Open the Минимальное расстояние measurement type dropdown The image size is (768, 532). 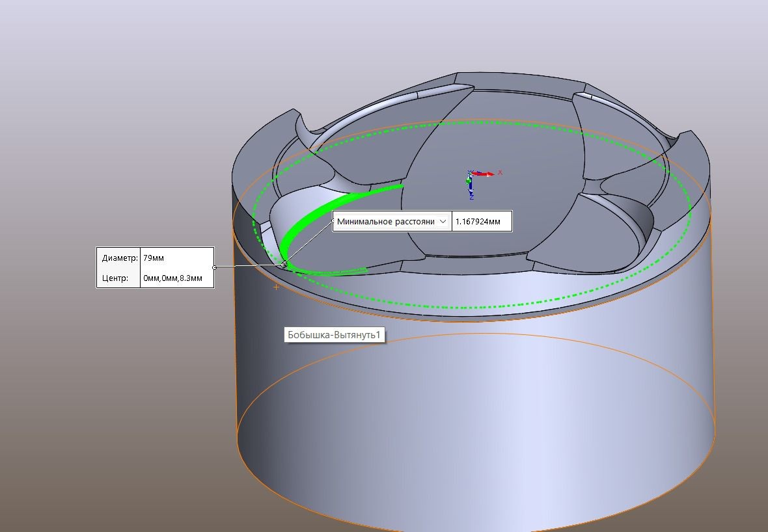pos(443,222)
